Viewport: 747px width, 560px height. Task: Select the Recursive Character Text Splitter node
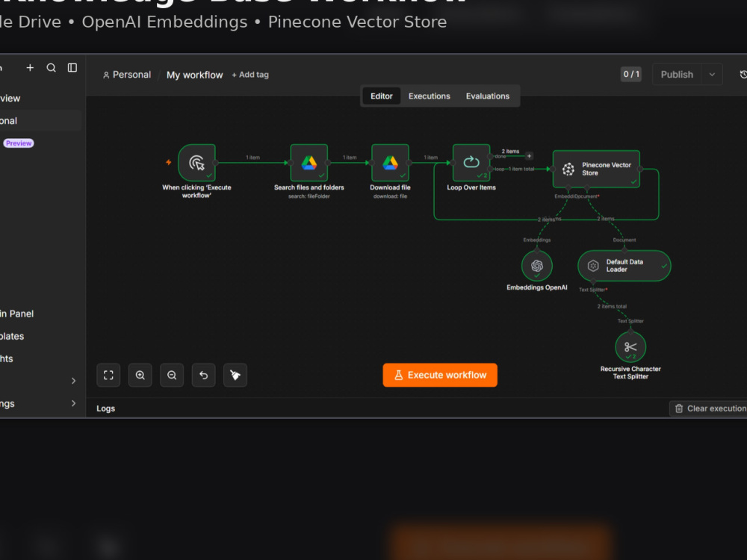[x=630, y=347]
